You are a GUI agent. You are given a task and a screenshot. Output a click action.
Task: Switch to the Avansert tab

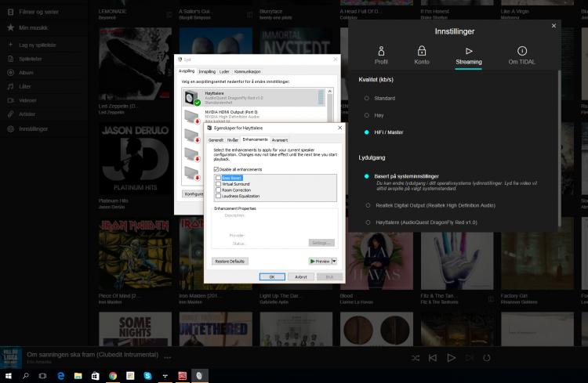click(279, 139)
